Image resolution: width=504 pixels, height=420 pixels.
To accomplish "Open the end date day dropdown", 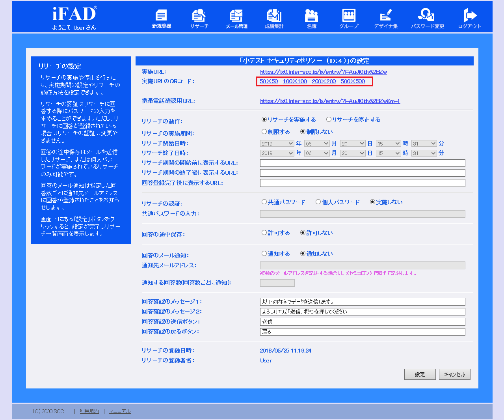I will click(353, 153).
